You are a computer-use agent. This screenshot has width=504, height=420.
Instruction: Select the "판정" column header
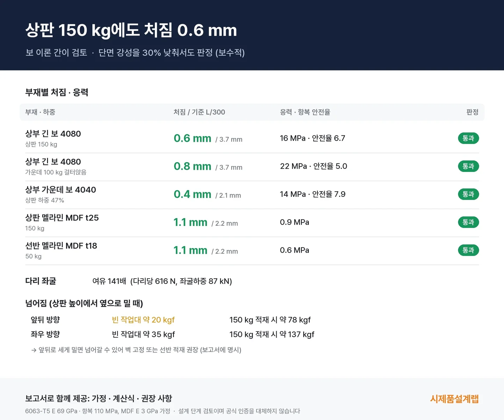[x=472, y=112]
